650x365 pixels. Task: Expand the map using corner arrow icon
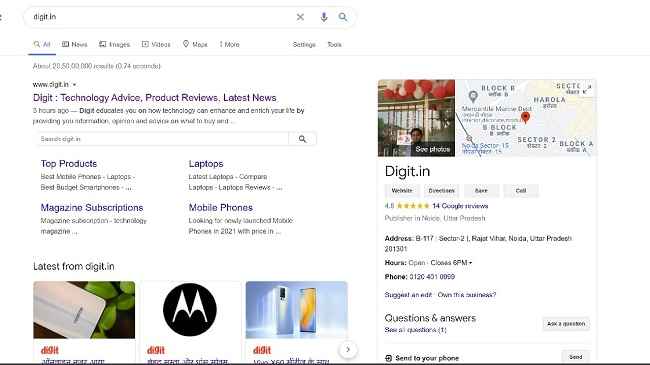(x=588, y=87)
